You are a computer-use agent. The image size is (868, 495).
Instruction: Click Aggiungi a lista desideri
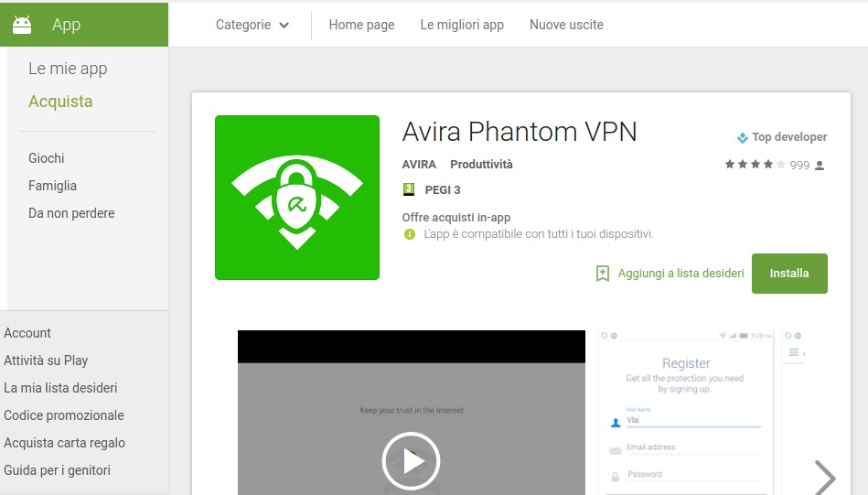click(680, 273)
